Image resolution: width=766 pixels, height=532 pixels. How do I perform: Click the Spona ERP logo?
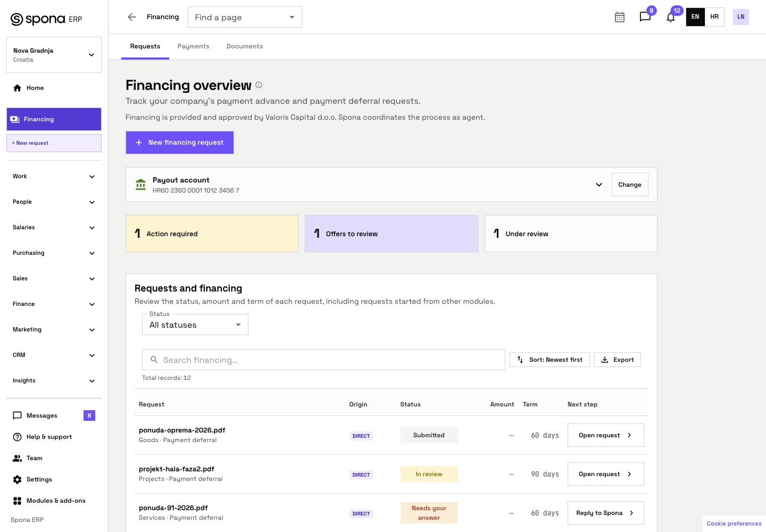coord(46,19)
